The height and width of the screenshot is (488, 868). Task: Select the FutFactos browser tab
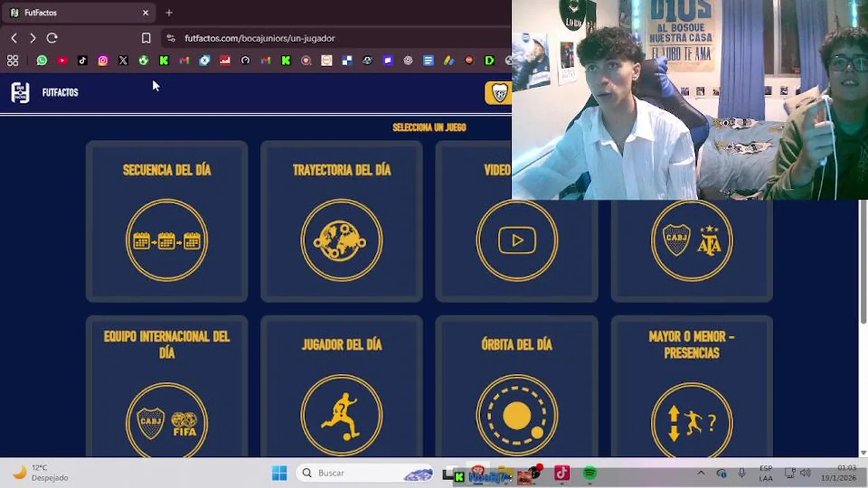[79, 13]
